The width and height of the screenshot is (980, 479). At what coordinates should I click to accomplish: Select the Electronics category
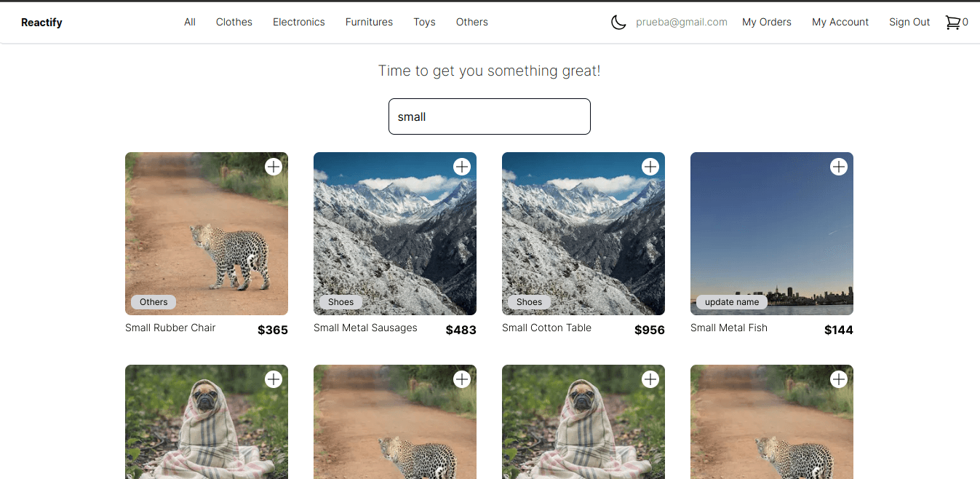click(x=298, y=23)
